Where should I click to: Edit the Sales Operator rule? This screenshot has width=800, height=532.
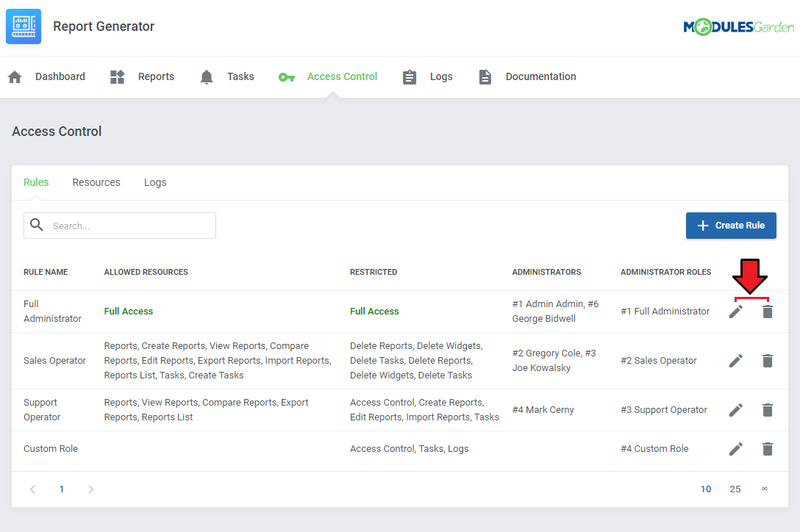click(736, 361)
